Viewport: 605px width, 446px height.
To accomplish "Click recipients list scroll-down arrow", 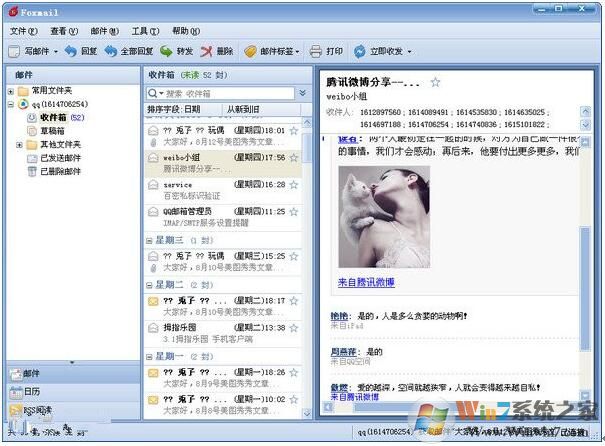I will pyautogui.click(x=585, y=125).
